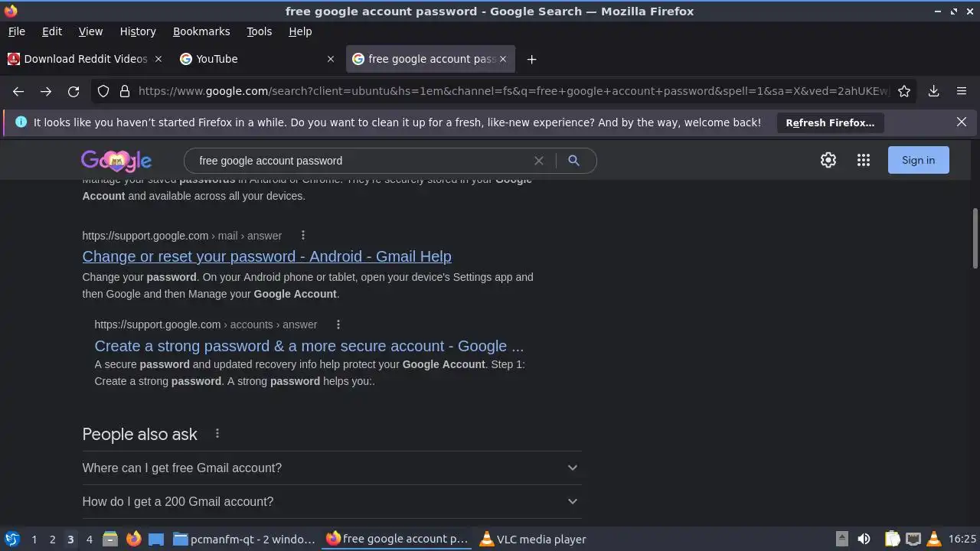Open the File menu
980x551 pixels.
[x=16, y=31]
